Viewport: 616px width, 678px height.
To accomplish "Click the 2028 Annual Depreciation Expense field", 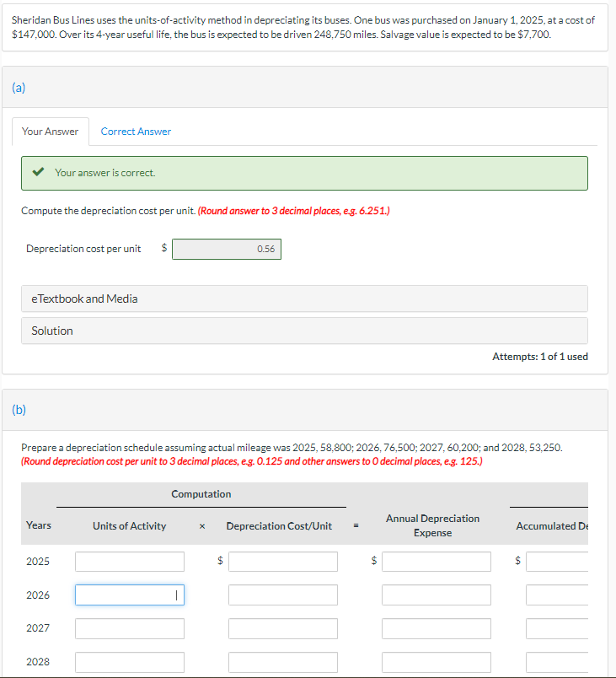I will point(437,662).
